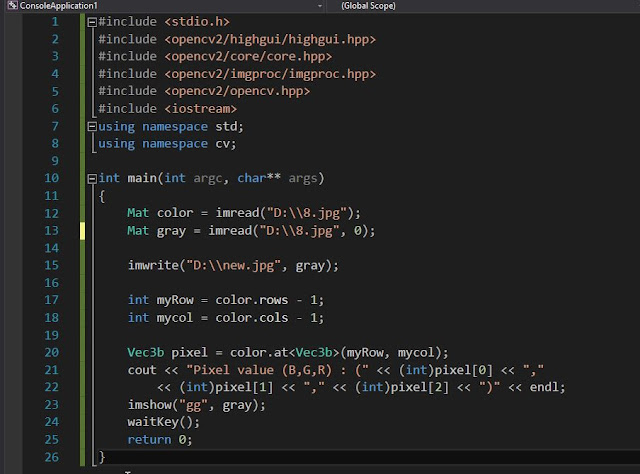Collapse the #include block at line 1
The image size is (640, 474).
[x=92, y=22]
